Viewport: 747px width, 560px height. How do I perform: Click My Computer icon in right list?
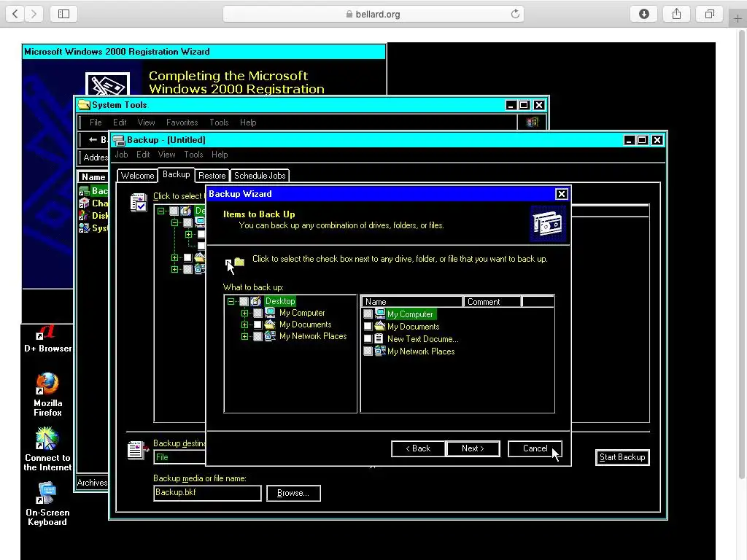(x=379, y=314)
